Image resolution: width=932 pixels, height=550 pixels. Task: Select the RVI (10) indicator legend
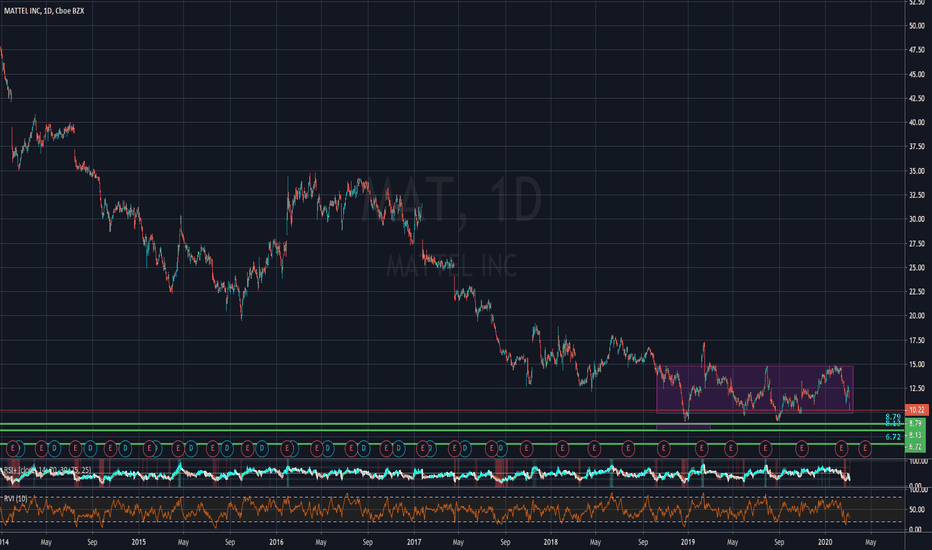pyautogui.click(x=15, y=498)
